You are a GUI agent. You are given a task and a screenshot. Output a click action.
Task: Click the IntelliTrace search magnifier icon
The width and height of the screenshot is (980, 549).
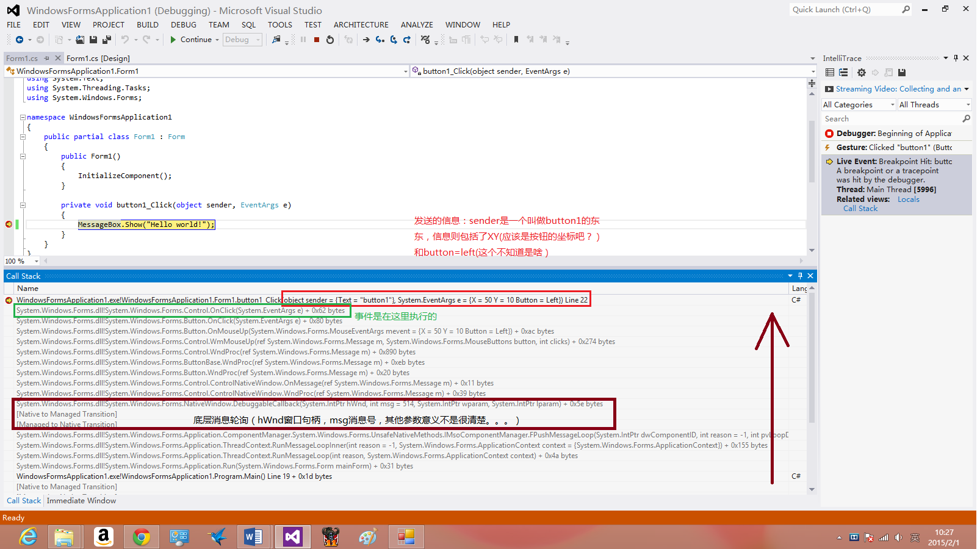pos(966,119)
